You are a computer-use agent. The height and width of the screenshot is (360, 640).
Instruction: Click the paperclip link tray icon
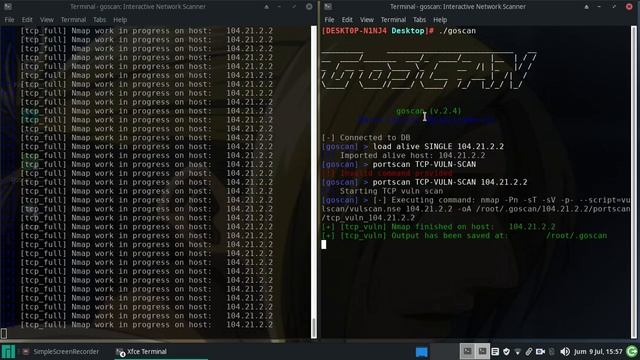[x=529, y=351]
